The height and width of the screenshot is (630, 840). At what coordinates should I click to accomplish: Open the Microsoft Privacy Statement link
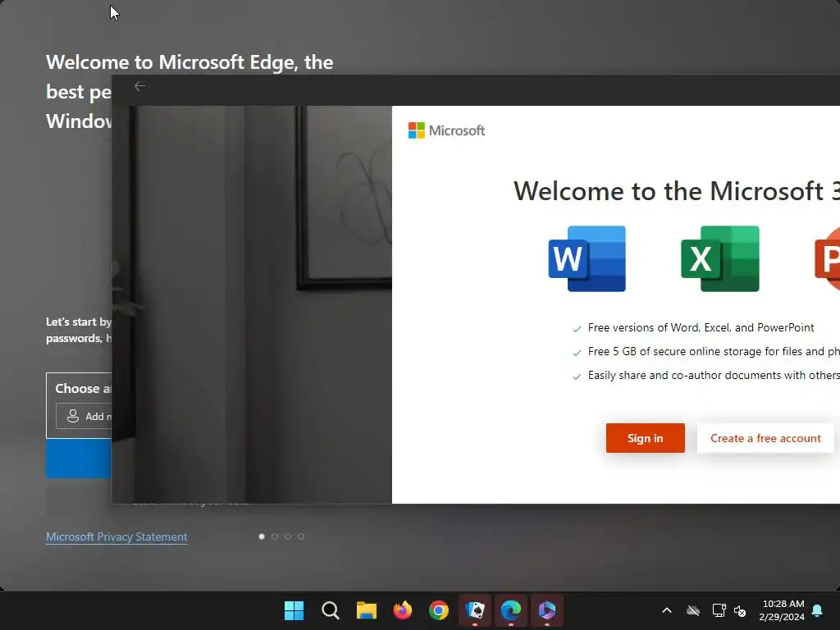[116, 536]
